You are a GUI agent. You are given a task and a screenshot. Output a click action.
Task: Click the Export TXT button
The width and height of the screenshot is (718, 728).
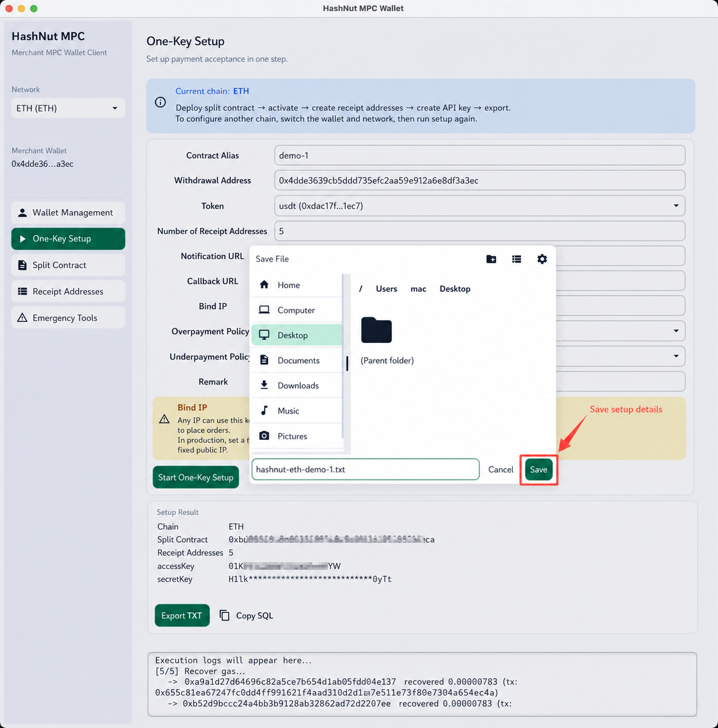[x=182, y=616]
